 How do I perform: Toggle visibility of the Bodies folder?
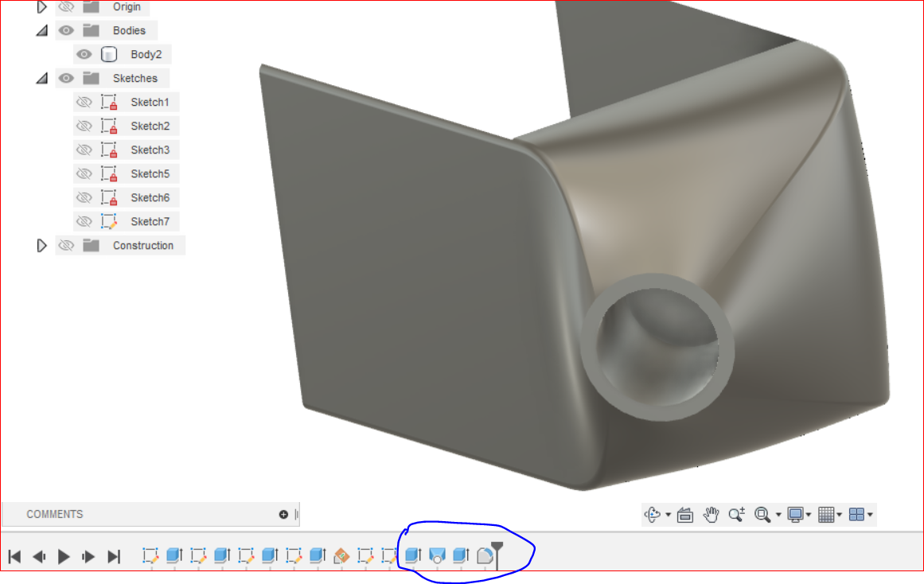(67, 30)
